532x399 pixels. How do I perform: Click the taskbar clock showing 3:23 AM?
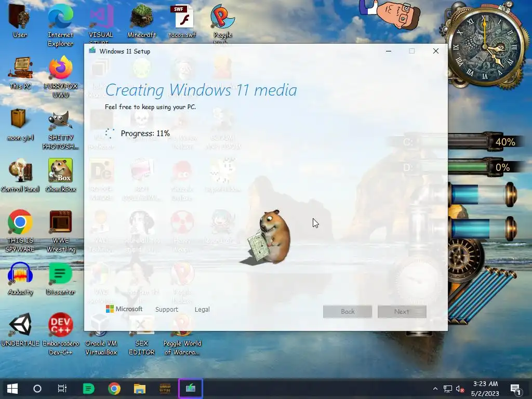click(x=485, y=389)
